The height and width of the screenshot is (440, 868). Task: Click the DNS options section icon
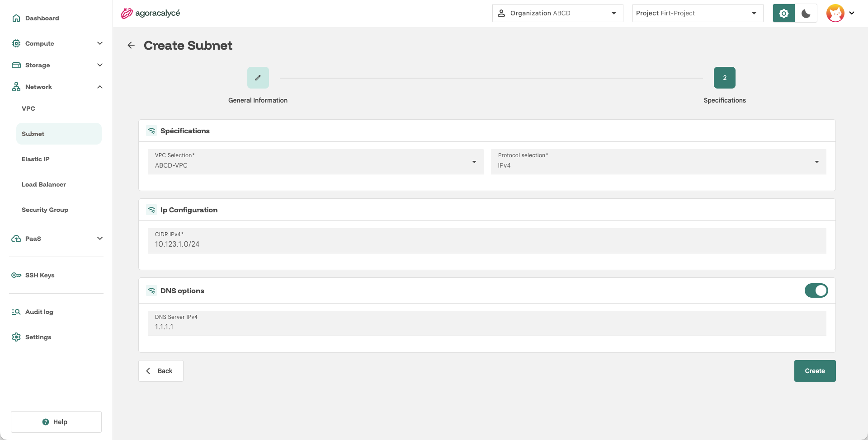tap(151, 291)
